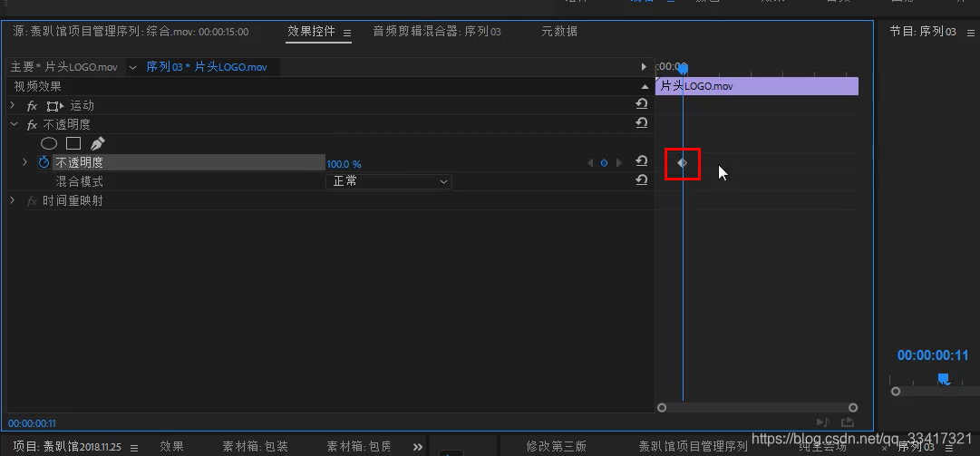Screen dimensions: 980x456
Task: Expand the 运动 effect properties
Action: [13, 105]
